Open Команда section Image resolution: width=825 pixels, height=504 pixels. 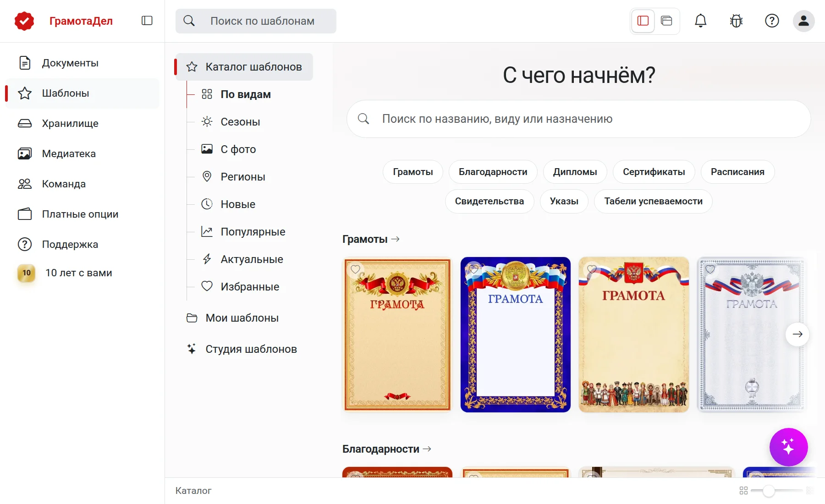(82, 184)
